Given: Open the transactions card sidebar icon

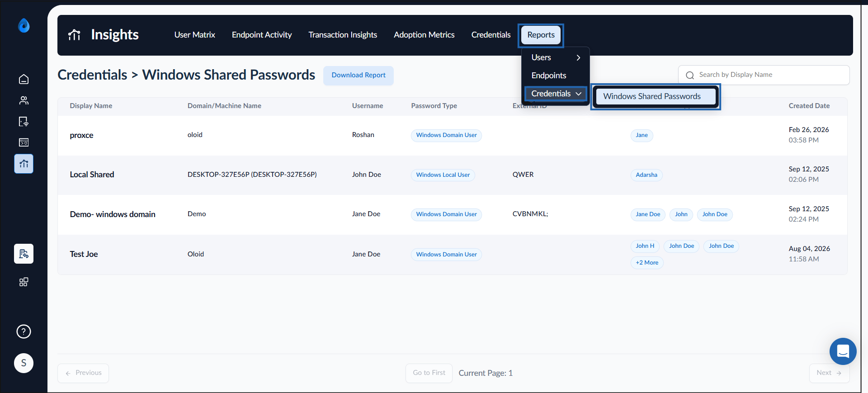Looking at the screenshot, I should click(24, 142).
